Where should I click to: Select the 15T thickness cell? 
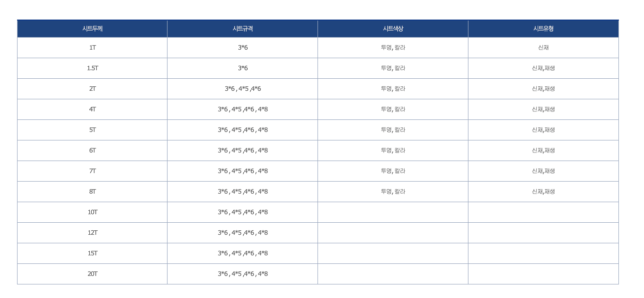click(x=92, y=253)
